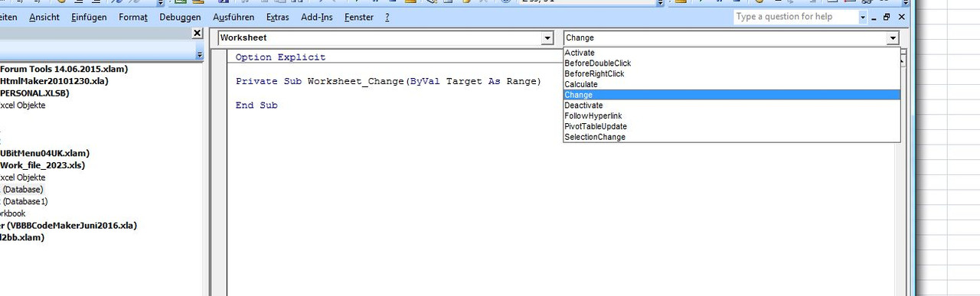This screenshot has width=980, height=296.
Task: Select Excel Objekte folder under Work_file_2023.xls
Action: 22,177
